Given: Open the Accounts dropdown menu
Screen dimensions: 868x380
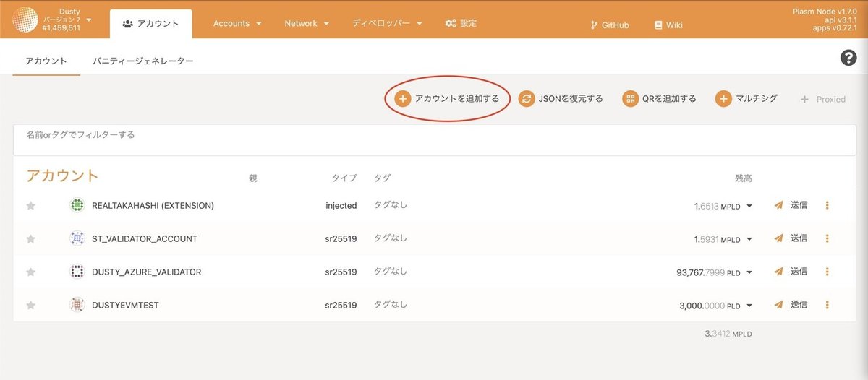Looking at the screenshot, I should pyautogui.click(x=237, y=24).
